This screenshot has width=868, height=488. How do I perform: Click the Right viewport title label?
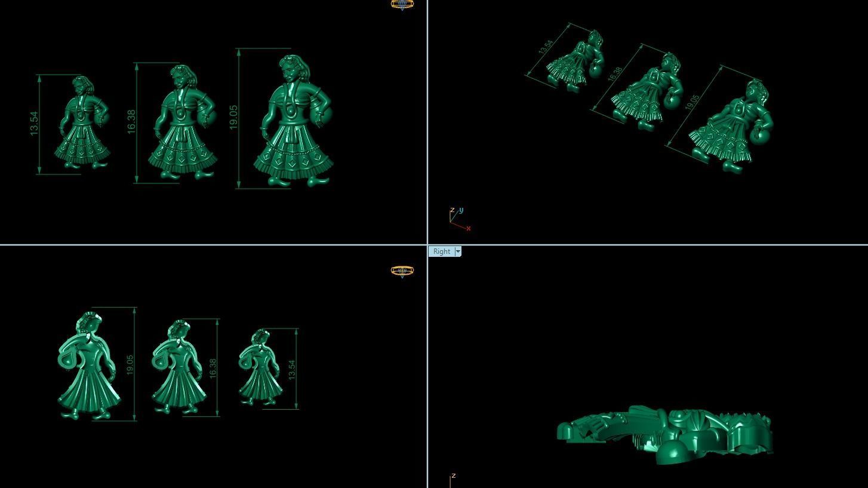pos(442,251)
